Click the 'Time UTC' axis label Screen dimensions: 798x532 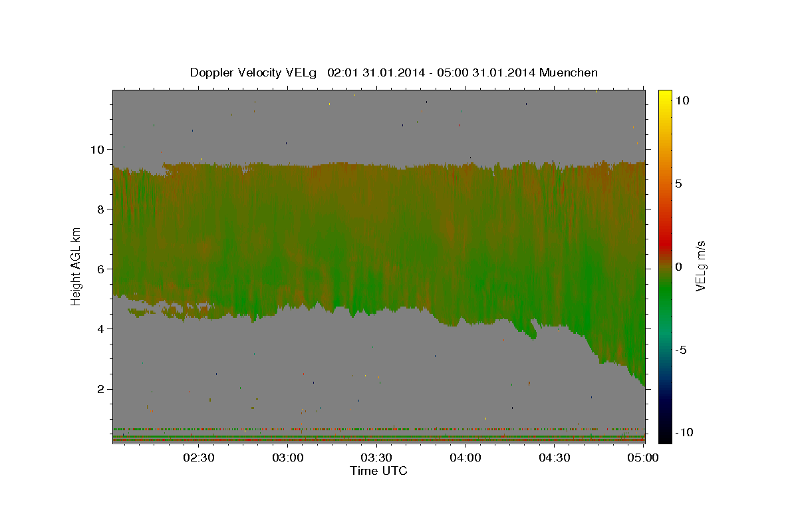pos(378,471)
